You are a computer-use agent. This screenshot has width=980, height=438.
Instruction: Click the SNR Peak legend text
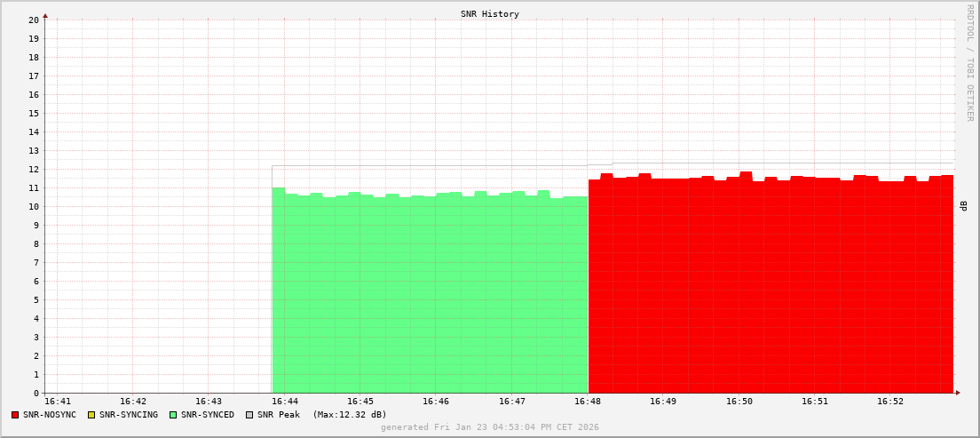(x=279, y=415)
